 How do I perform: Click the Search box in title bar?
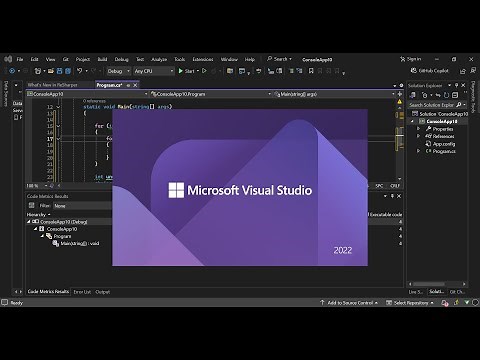pos(279,59)
